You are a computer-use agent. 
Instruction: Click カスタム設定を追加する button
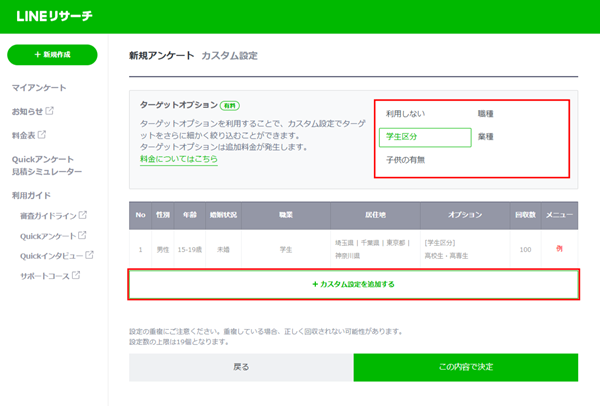[x=354, y=285]
